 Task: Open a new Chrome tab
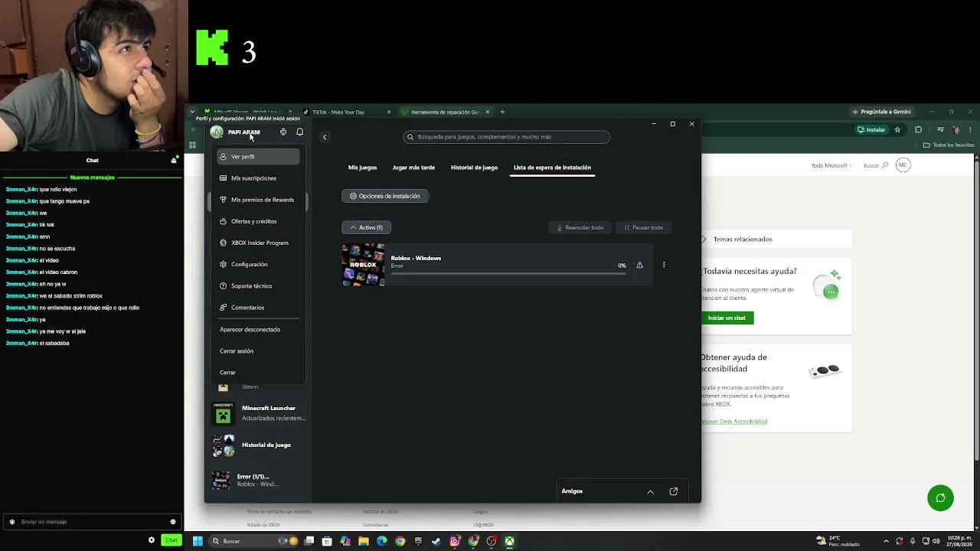pos(502,112)
